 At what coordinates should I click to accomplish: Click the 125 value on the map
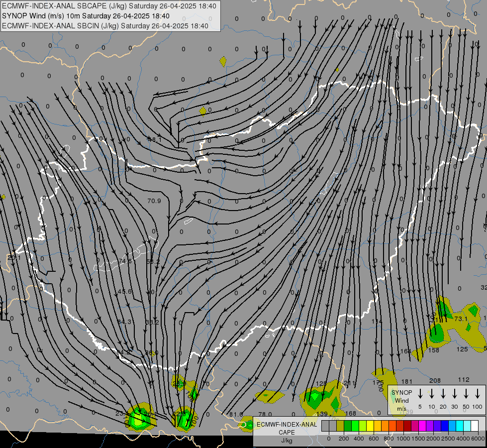point(462,349)
